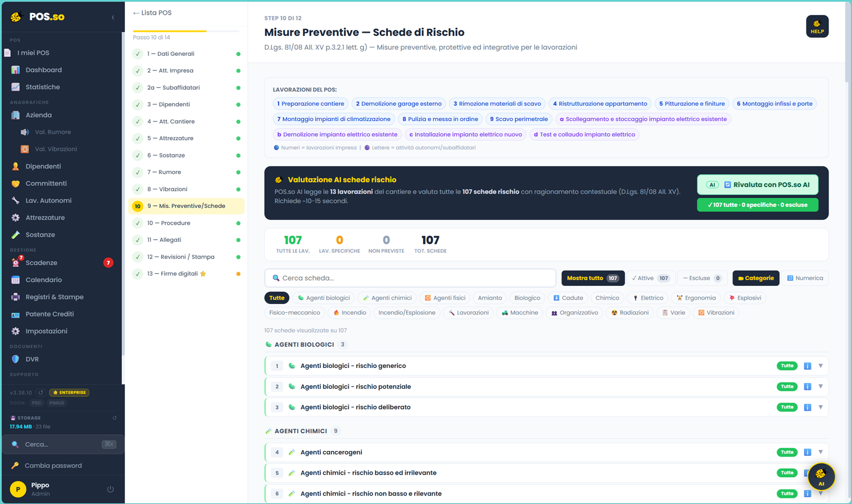Toggle Tutte badge on Agenti biologici rischio generico
Image resolution: width=852 pixels, height=504 pixels.
[787, 366]
